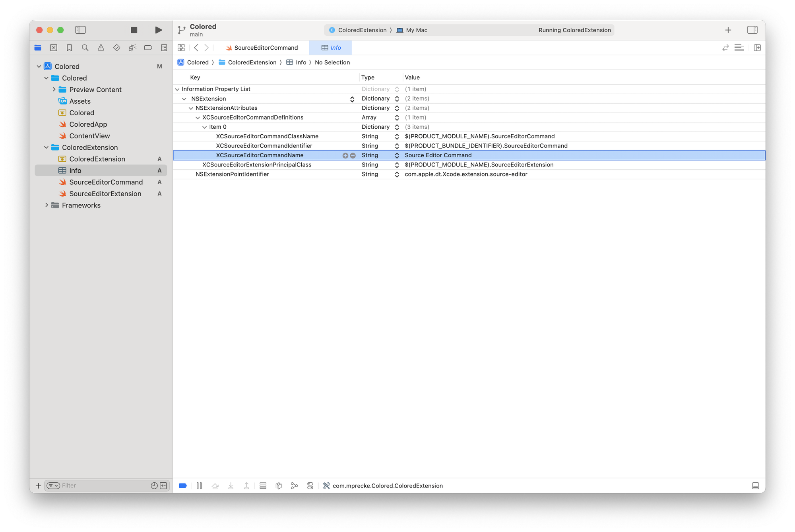
Task: Add row below XCSourceEditorCommandName
Action: 345,156
